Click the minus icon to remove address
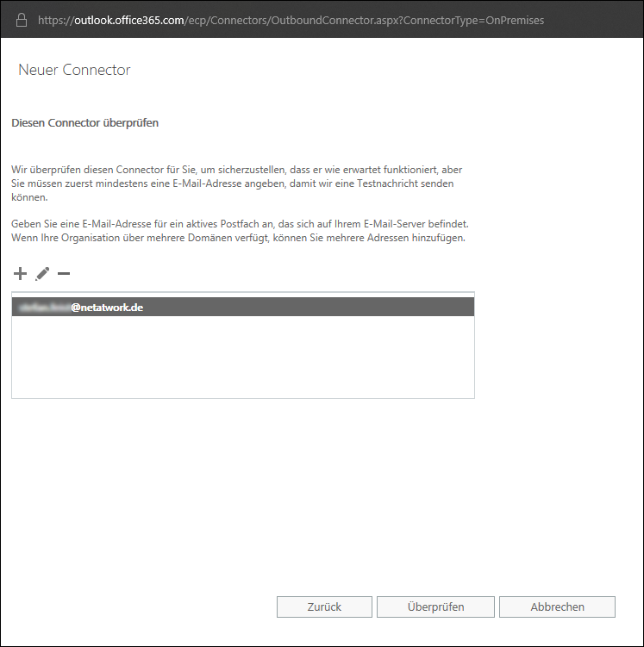The width and height of the screenshot is (644, 647). tap(63, 274)
